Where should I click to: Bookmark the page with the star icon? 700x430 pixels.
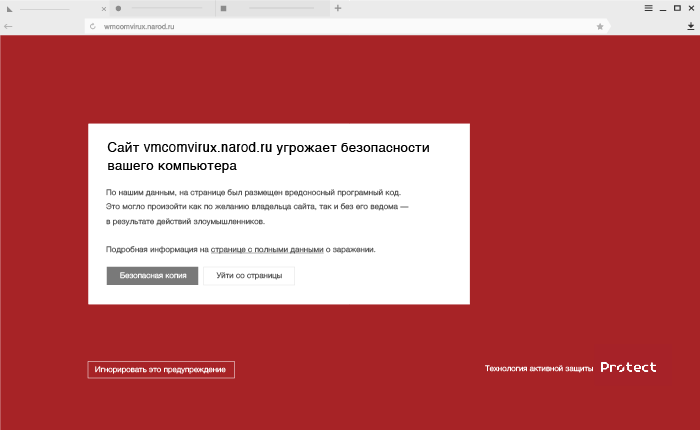(600, 26)
